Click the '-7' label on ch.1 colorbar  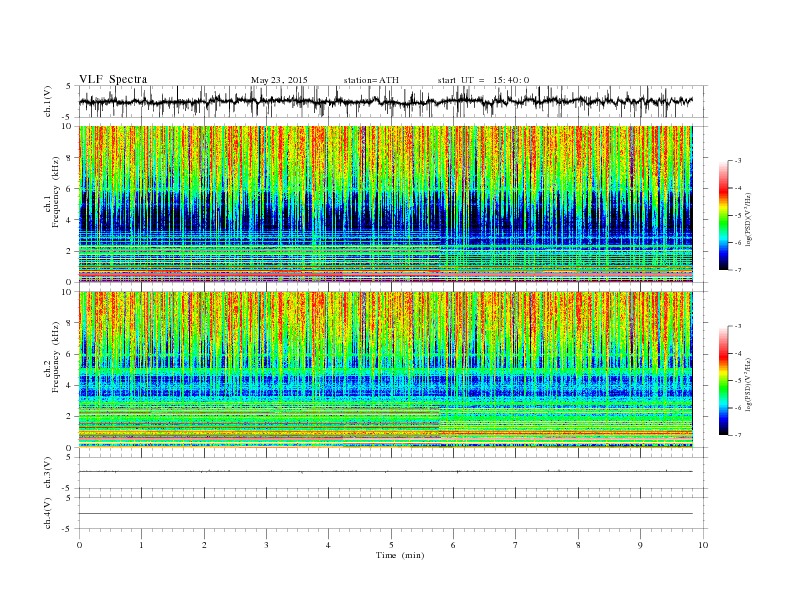click(738, 270)
